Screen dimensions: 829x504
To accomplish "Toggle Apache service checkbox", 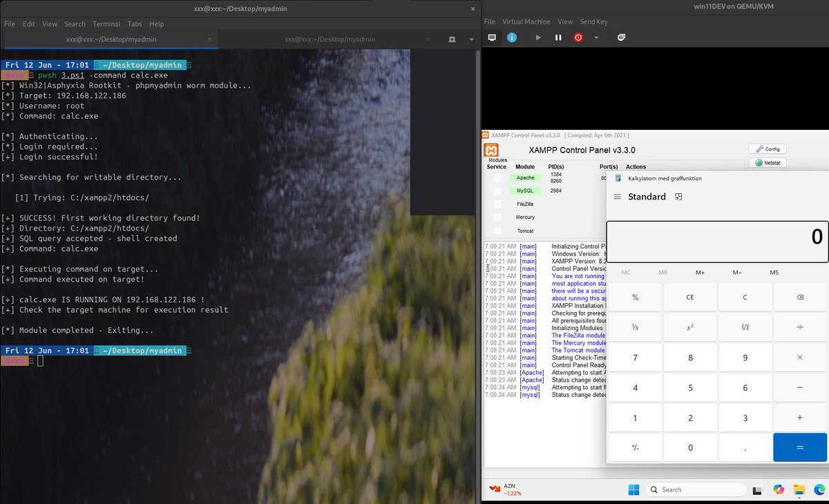I will click(x=497, y=178).
